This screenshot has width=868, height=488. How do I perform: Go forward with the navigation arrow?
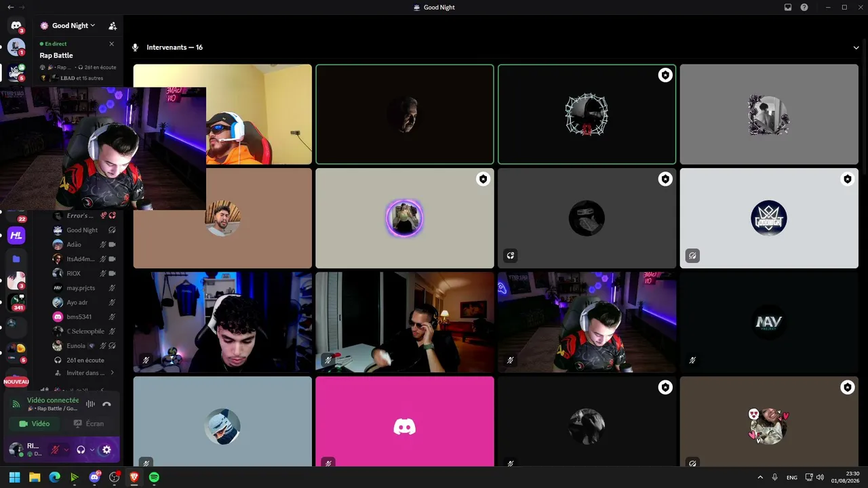pyautogui.click(x=22, y=7)
